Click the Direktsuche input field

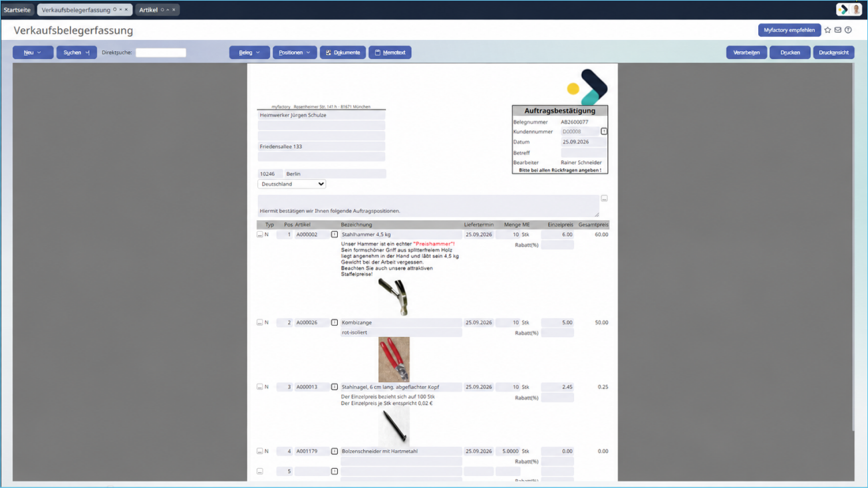tap(161, 53)
